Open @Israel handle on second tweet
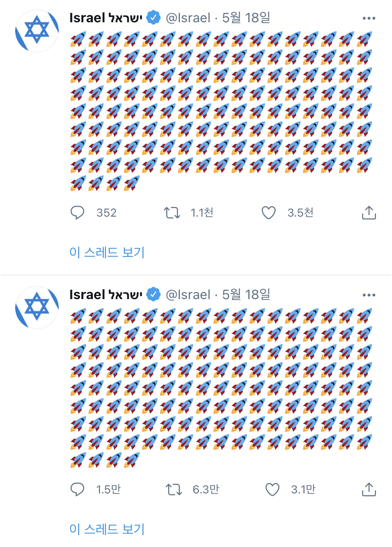Screen dimensions: 392x547 coord(188,295)
